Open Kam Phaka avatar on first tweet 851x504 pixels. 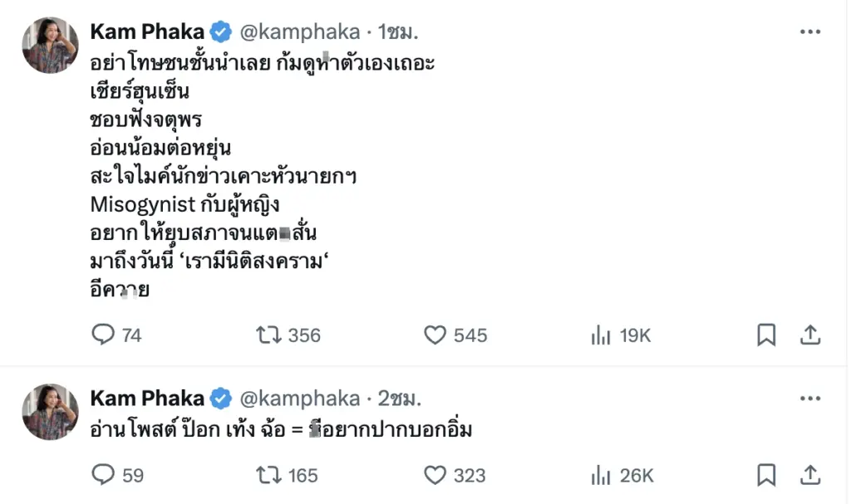click(x=51, y=45)
